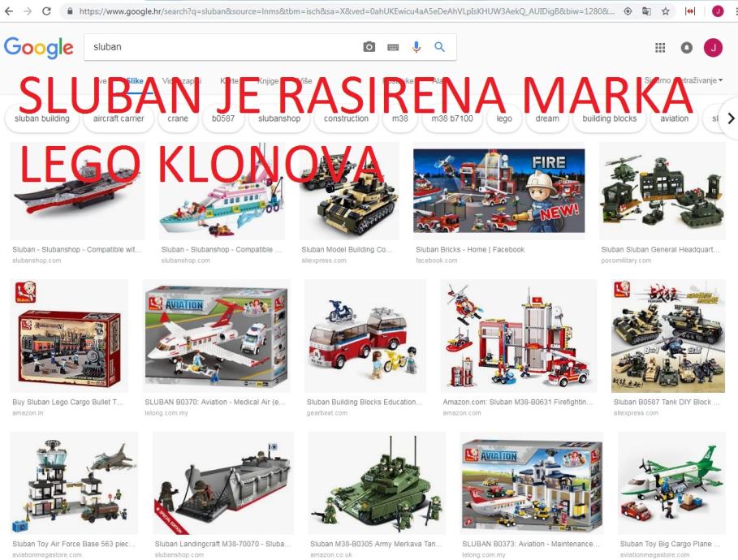Open 'Sluban Model Building Co...' link
Image resolution: width=738 pixels, height=560 pixels.
click(x=347, y=250)
